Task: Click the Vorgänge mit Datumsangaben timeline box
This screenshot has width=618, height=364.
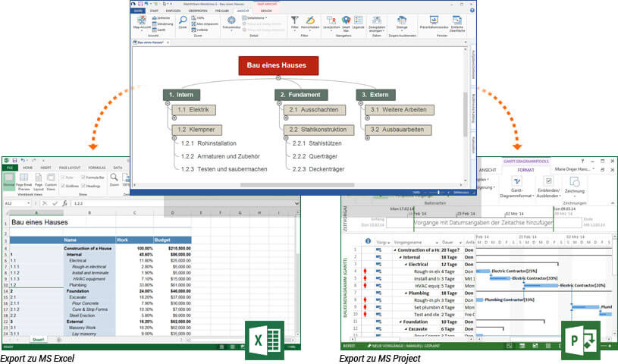Action: click(x=483, y=223)
